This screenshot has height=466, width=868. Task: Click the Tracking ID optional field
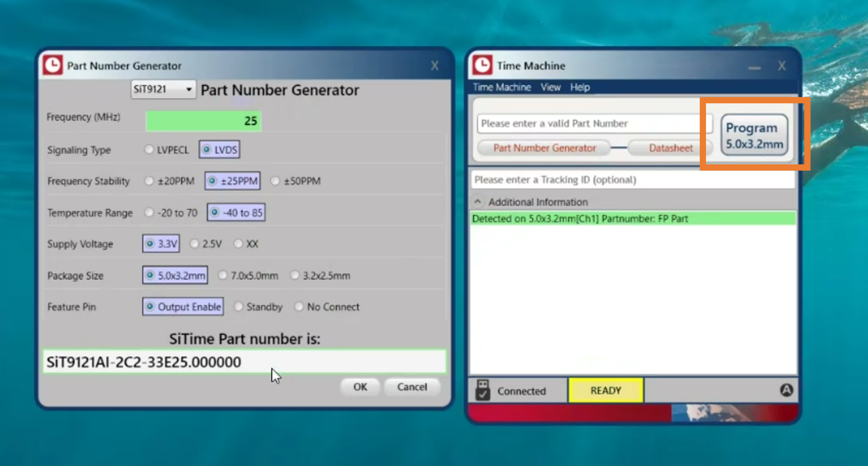point(633,180)
